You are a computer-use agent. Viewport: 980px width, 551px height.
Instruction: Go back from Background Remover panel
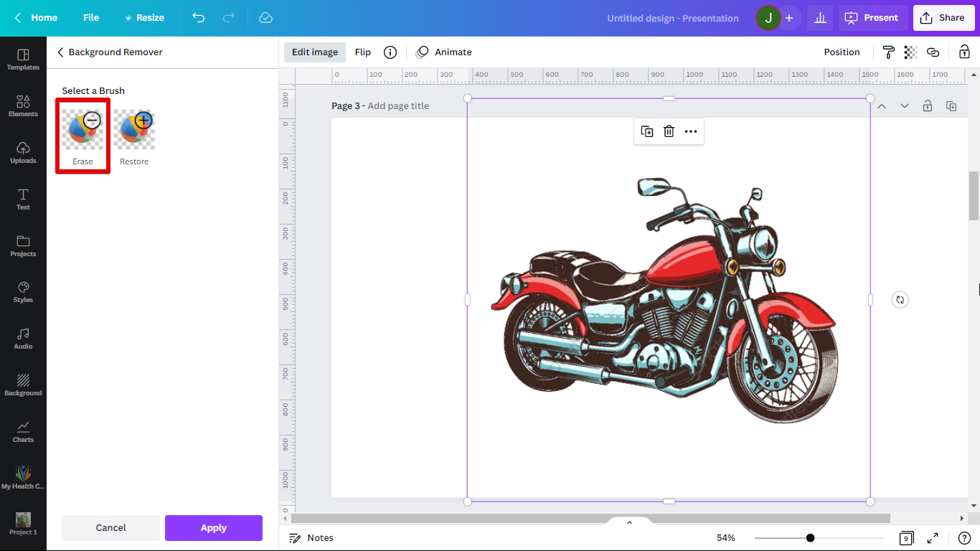61,52
